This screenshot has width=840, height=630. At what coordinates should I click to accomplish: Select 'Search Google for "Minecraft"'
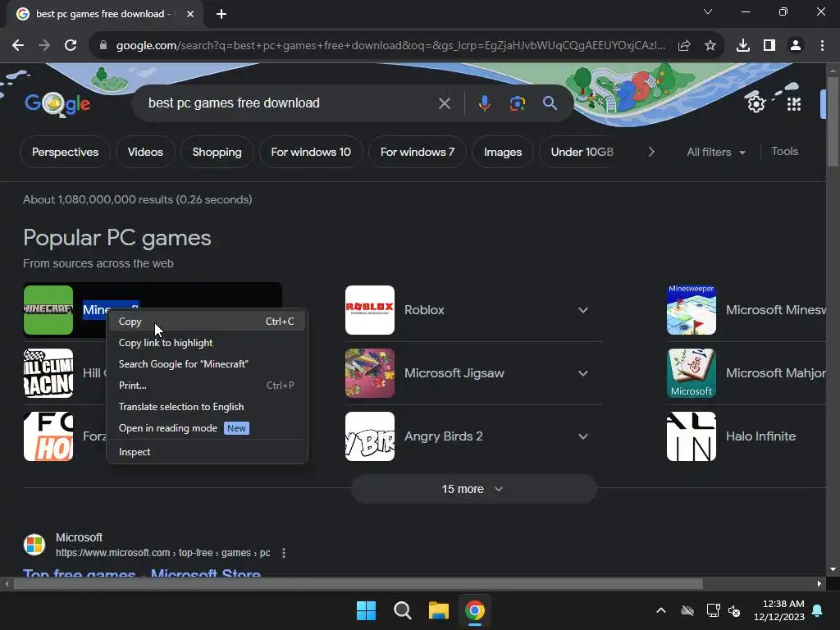(206, 364)
